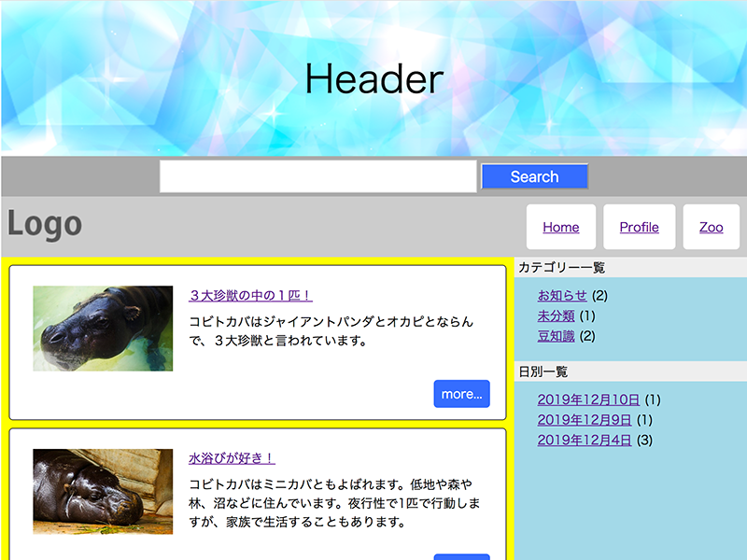The height and width of the screenshot is (560, 747).
Task: Open the article titled 水浴びが好き！
Action: 232,458
